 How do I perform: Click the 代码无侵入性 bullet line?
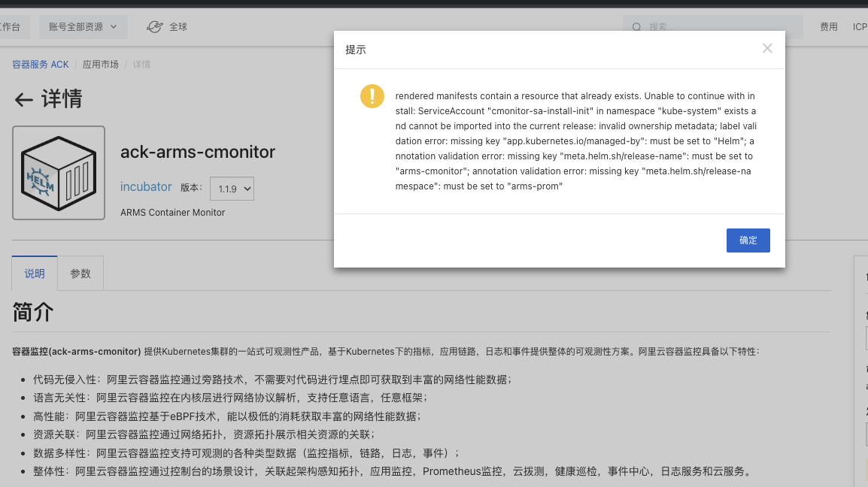[272, 380]
